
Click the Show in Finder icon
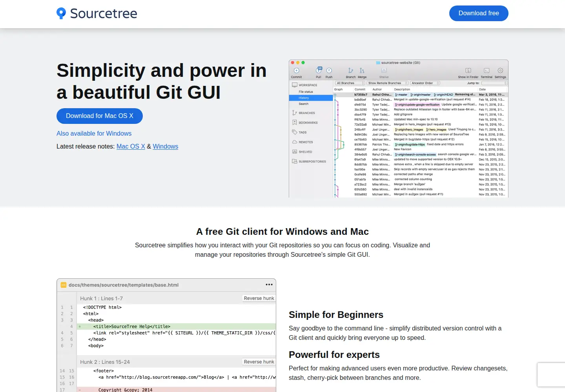click(468, 71)
